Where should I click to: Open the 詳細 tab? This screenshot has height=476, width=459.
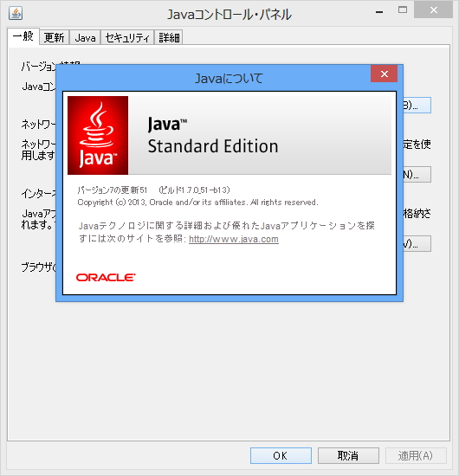pyautogui.click(x=169, y=37)
